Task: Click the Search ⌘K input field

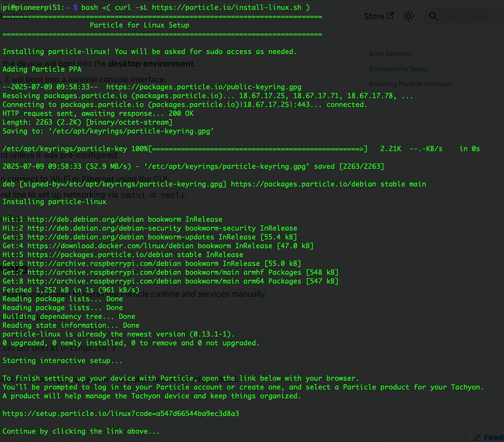Action: coord(463,16)
